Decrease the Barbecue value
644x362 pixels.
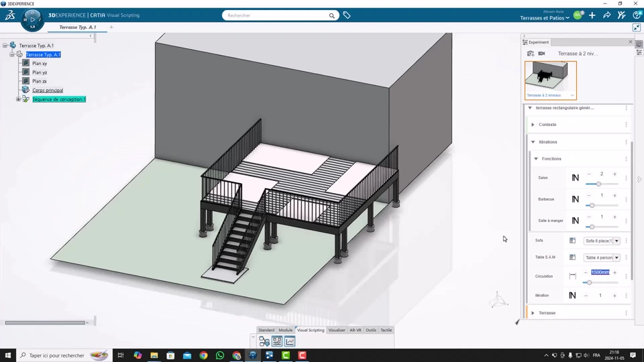click(588, 195)
